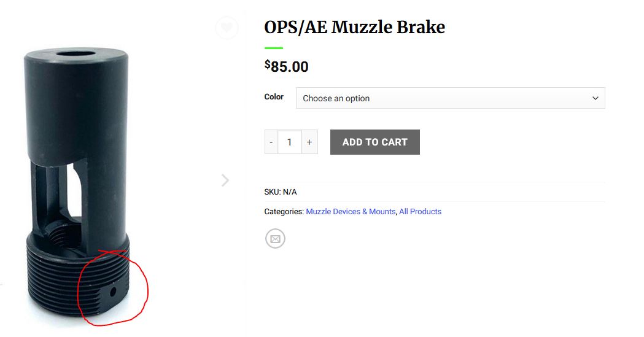Click the Color dropdown chevron arrow
Viewport: 644px width, 337px height.
(595, 98)
